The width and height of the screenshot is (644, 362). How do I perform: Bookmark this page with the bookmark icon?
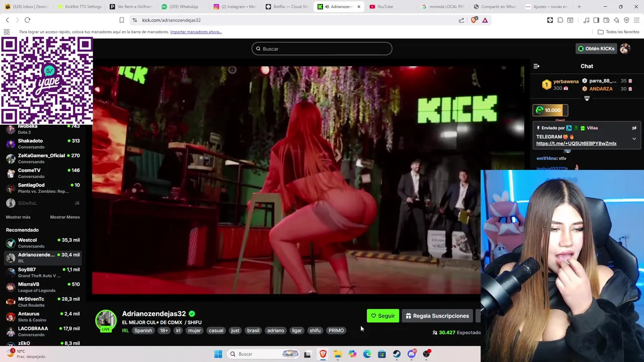pos(122,20)
